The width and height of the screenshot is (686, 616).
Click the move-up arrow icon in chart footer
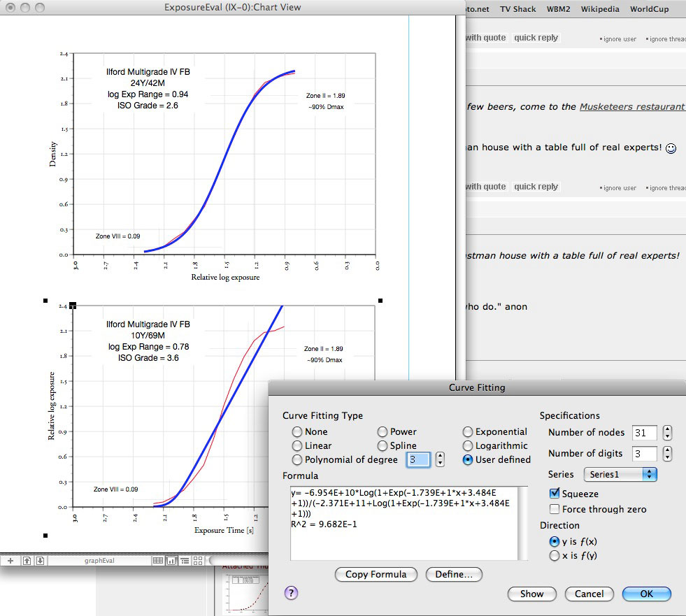[x=27, y=561]
